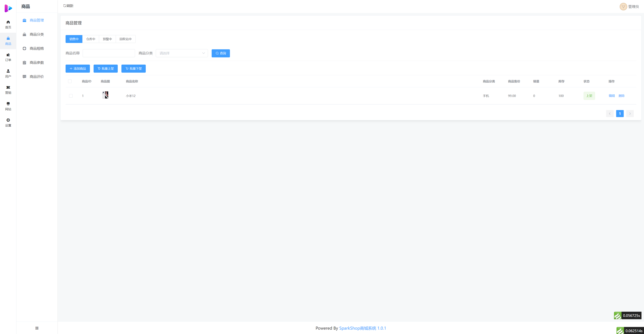Viewport: 644px width, 334px height.
Task: Click 编辑 link for 小米12
Action: click(611, 96)
